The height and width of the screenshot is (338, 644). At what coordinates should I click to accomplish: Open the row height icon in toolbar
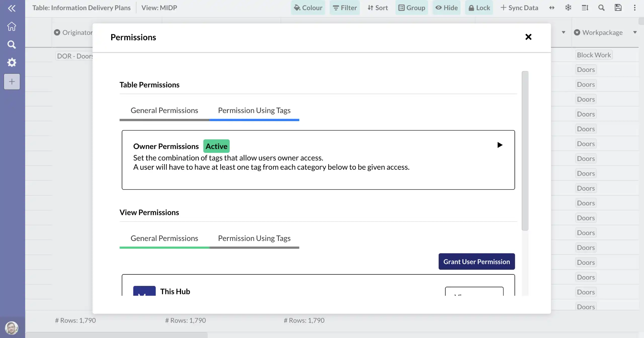coord(585,8)
